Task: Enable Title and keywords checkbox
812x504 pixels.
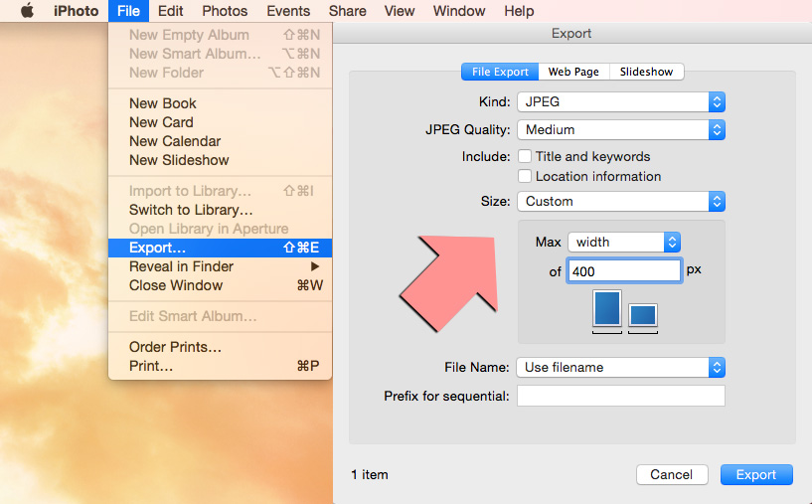Action: tap(525, 156)
